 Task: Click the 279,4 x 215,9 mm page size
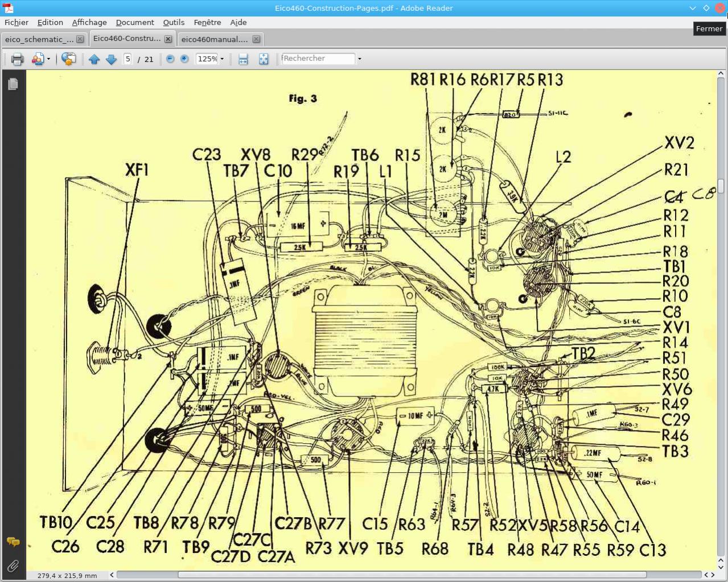pyautogui.click(x=67, y=575)
